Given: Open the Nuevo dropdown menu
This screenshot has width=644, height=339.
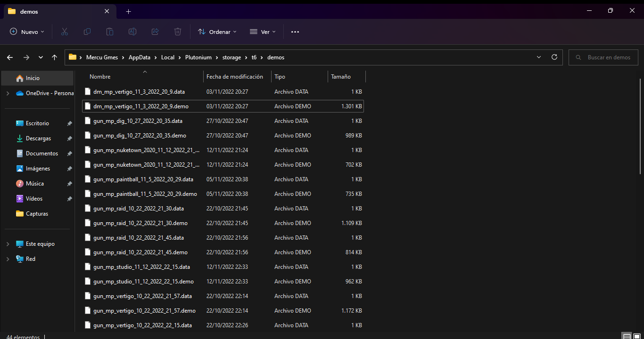Looking at the screenshot, I should (x=27, y=32).
